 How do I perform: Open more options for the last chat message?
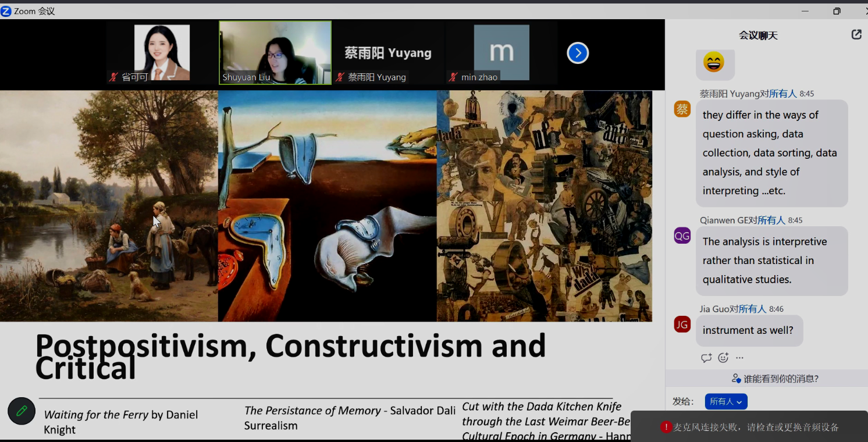[739, 358]
